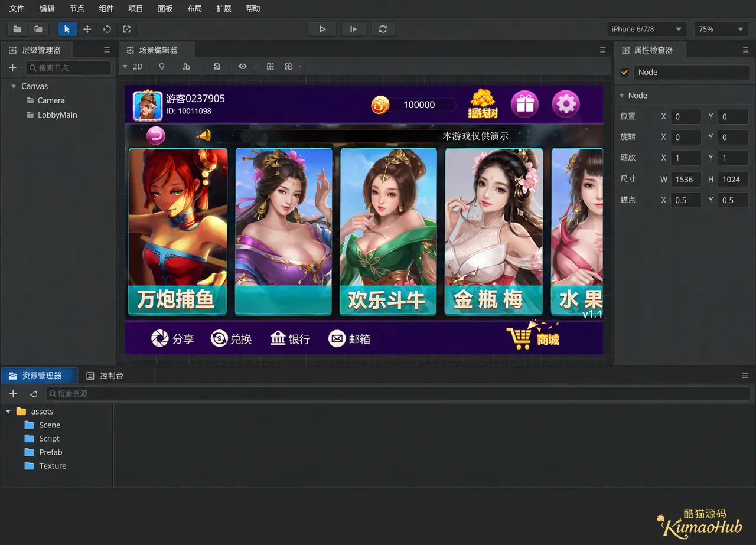Open the 组件 menu
Viewport: 756px width, 545px height.
pyautogui.click(x=106, y=9)
